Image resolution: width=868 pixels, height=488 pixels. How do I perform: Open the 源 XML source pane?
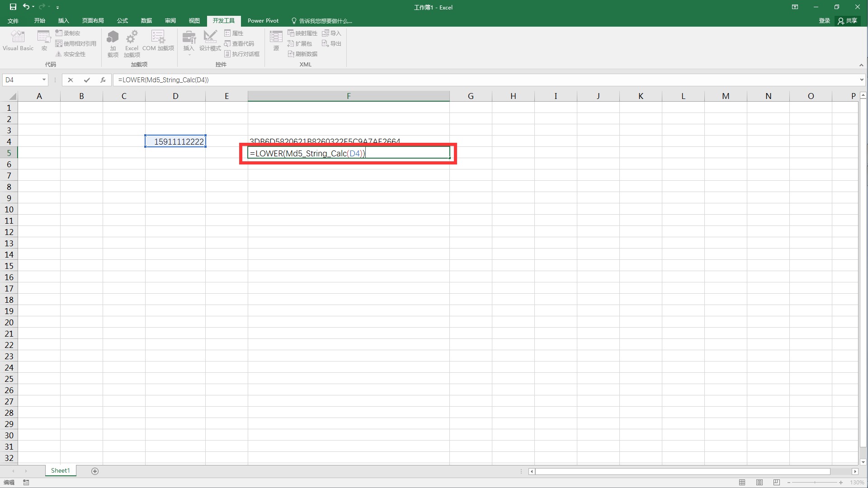tap(276, 42)
